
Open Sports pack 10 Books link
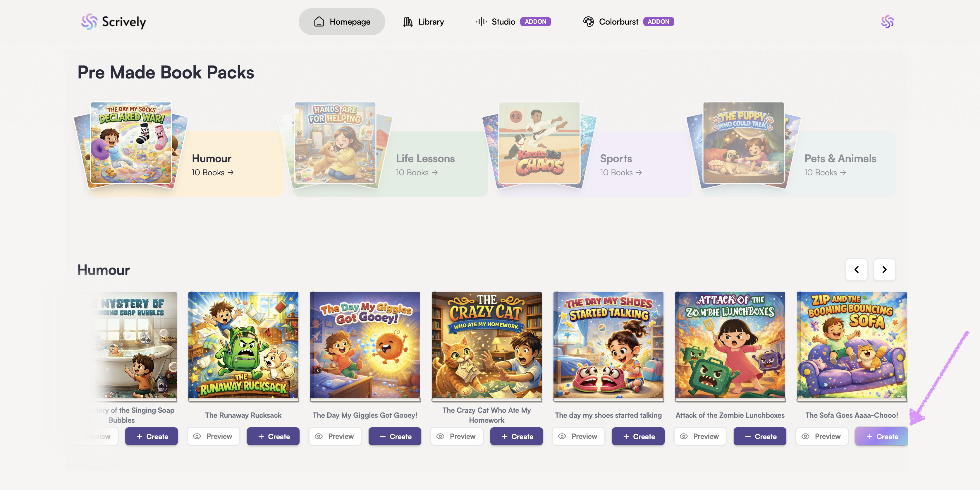pos(621,172)
